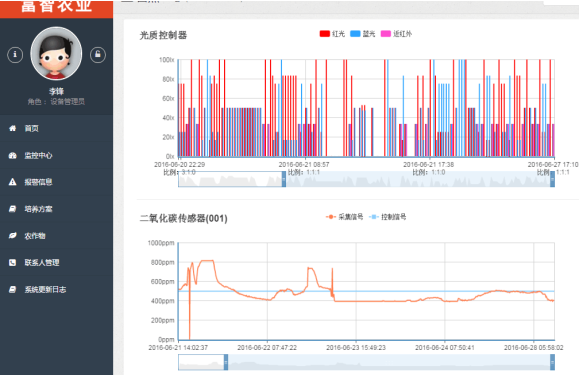Select 培养方案 in the sidebar
The height and width of the screenshot is (375, 580).
click(56, 209)
